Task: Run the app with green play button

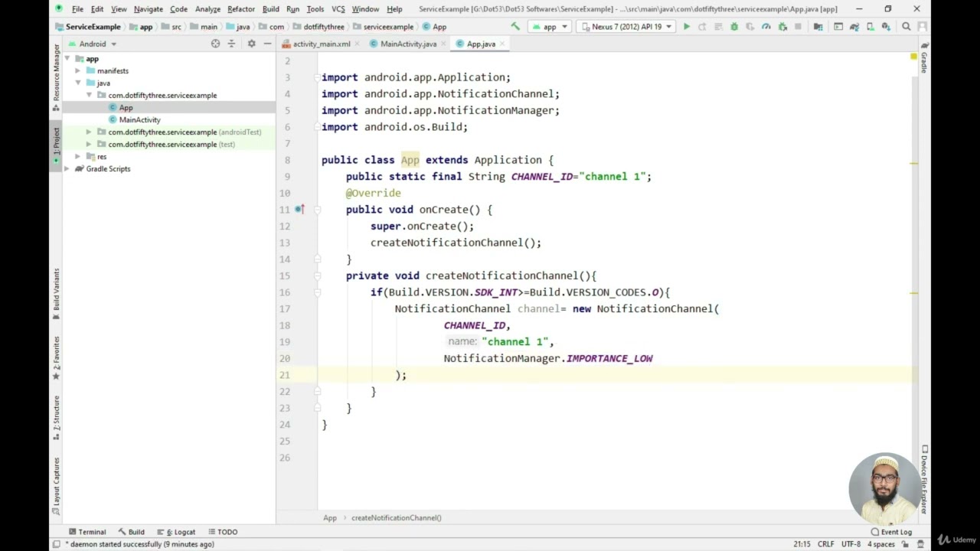Action: click(687, 27)
